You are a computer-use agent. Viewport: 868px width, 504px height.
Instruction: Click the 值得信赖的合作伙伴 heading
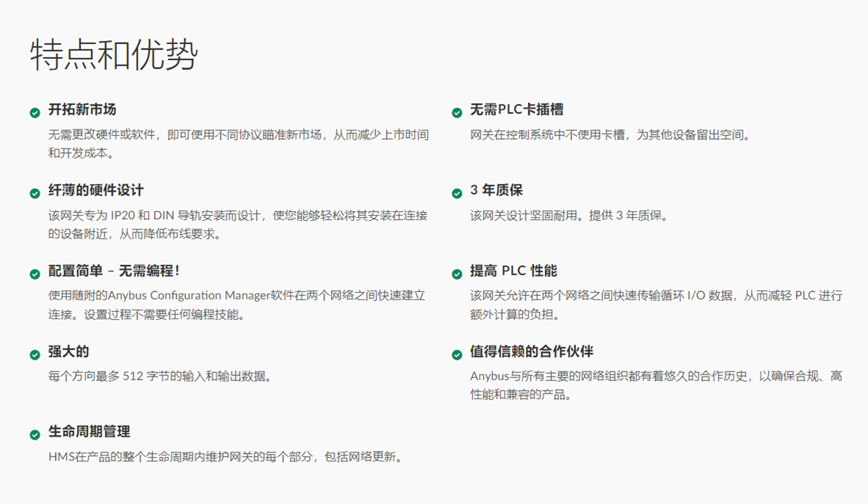(x=531, y=352)
